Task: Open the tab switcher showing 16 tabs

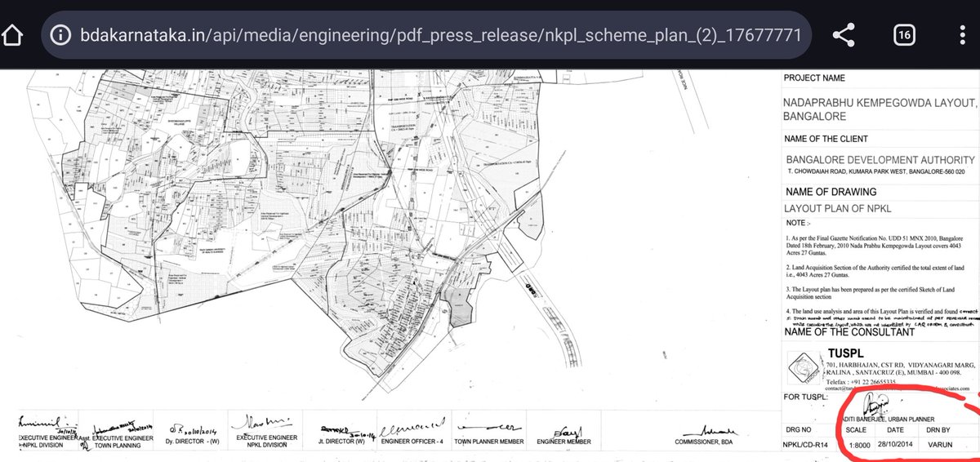Action: [x=903, y=35]
